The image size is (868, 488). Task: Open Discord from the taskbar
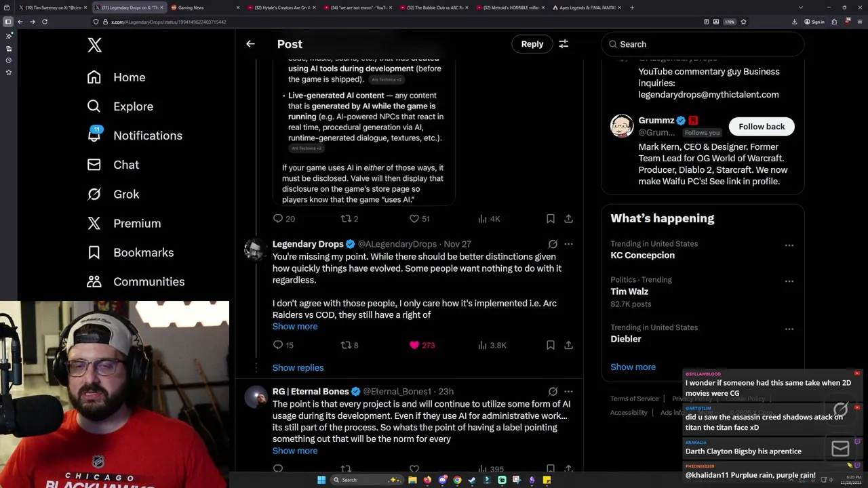point(442,480)
